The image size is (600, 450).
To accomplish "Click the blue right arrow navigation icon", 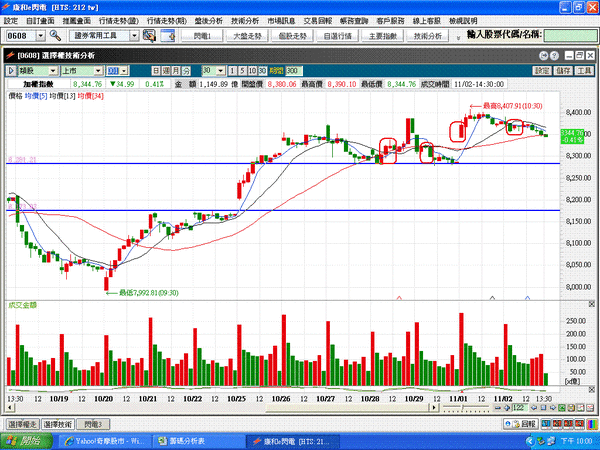I will (x=553, y=408).
